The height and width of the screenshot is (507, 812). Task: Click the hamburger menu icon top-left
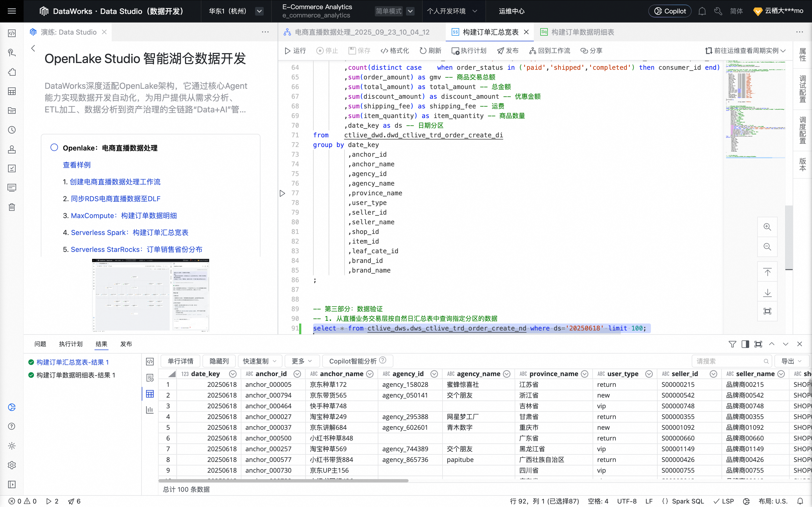(12, 11)
